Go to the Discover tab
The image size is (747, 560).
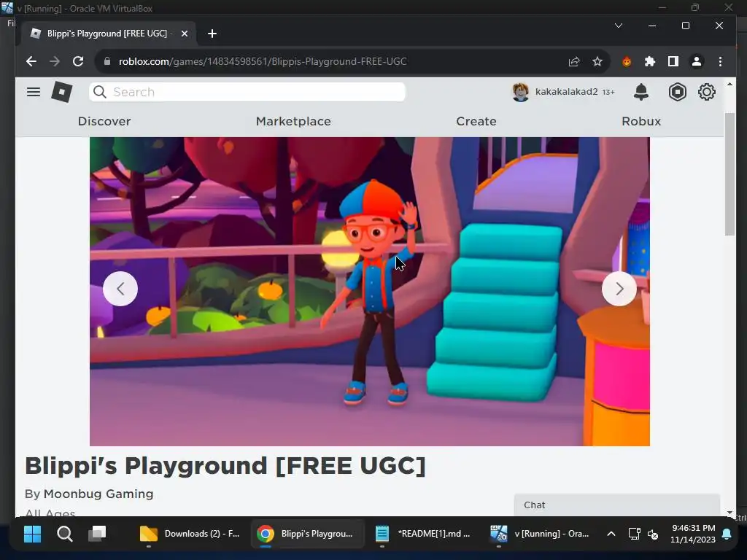coord(104,122)
